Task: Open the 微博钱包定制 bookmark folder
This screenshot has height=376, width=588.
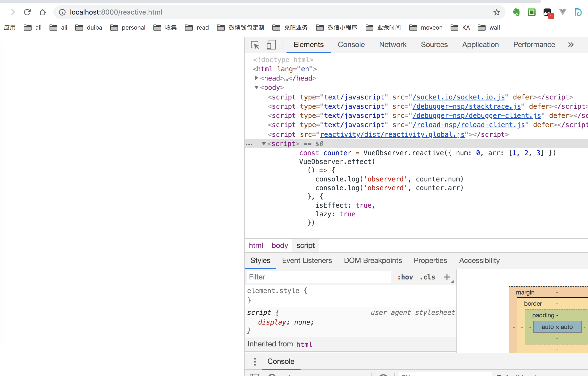Action: (x=240, y=28)
